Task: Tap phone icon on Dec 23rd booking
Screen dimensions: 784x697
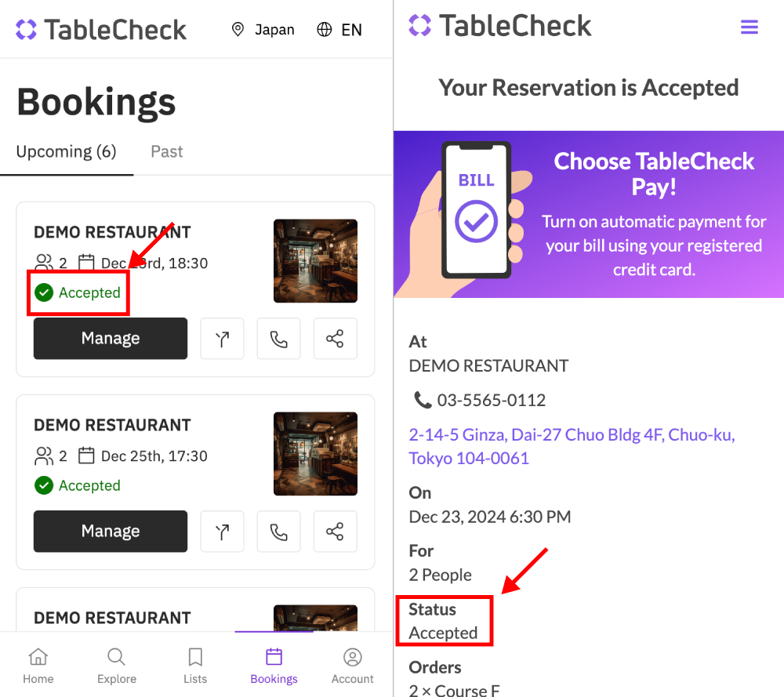Action: pos(278,339)
